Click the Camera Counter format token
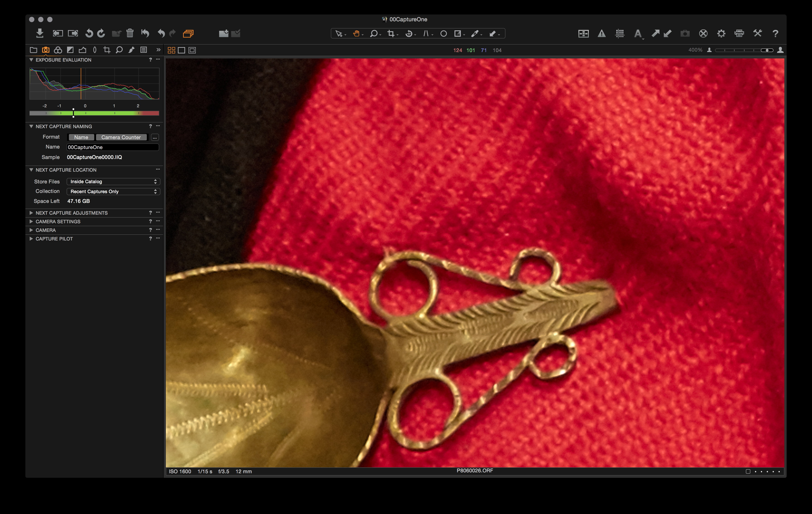Image resolution: width=812 pixels, height=514 pixels. pyautogui.click(x=121, y=137)
